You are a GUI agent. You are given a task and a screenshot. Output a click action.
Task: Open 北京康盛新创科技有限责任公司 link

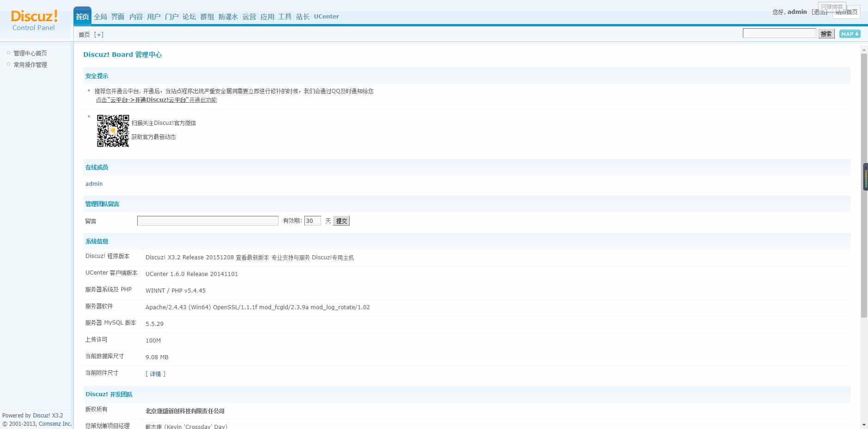click(185, 411)
